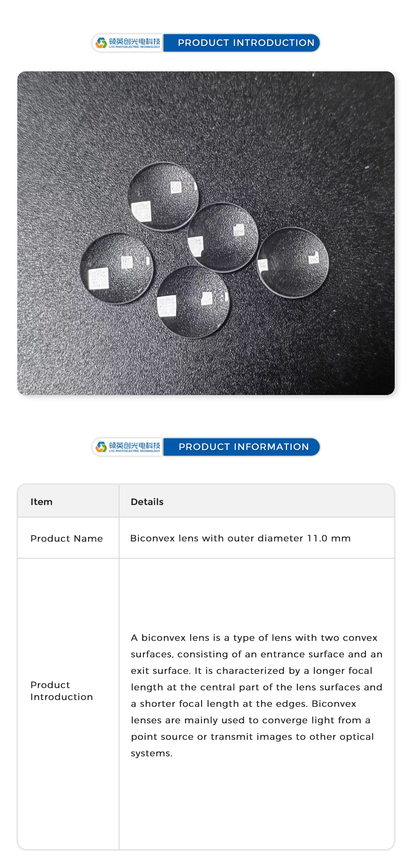Click the center lens in the photo
412x868 pixels.
223,237
